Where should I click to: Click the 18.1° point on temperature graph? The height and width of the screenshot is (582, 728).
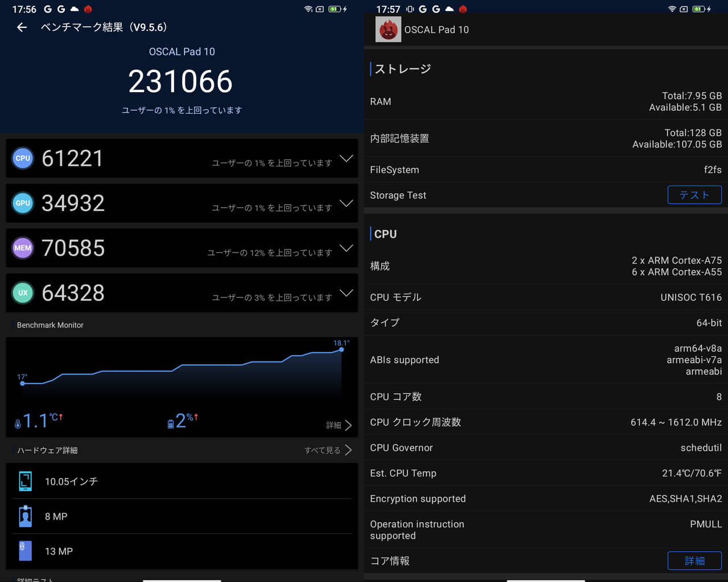point(341,350)
